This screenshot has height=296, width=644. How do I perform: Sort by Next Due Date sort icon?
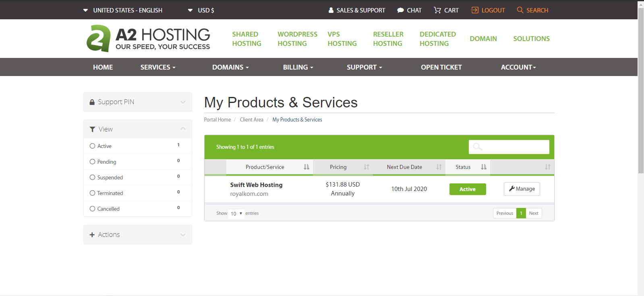point(439,167)
